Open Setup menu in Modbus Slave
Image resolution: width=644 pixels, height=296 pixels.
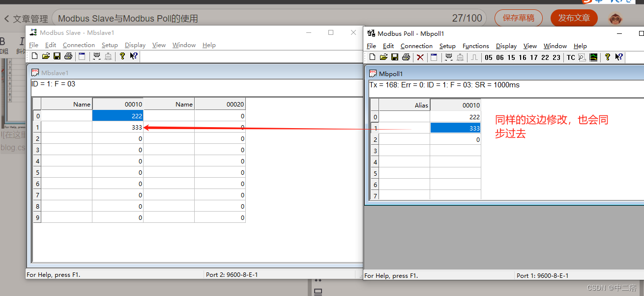point(110,45)
